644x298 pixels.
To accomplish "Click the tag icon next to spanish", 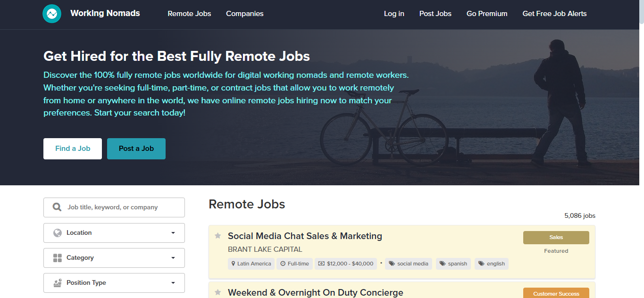I will (x=443, y=264).
